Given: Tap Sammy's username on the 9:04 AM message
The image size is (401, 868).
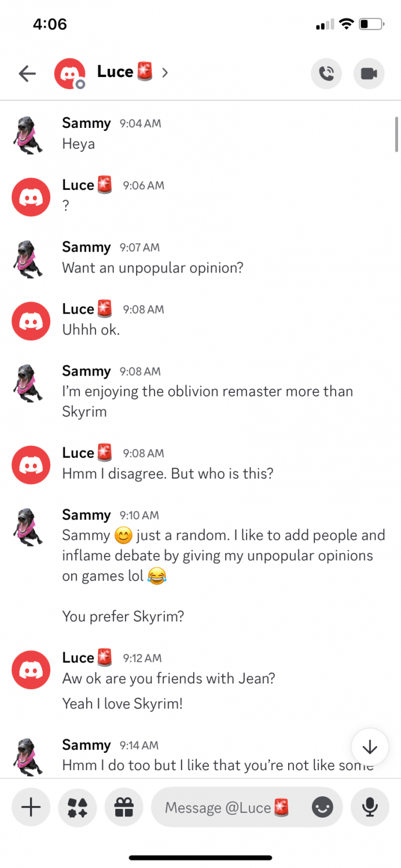Looking at the screenshot, I should click(x=86, y=123).
